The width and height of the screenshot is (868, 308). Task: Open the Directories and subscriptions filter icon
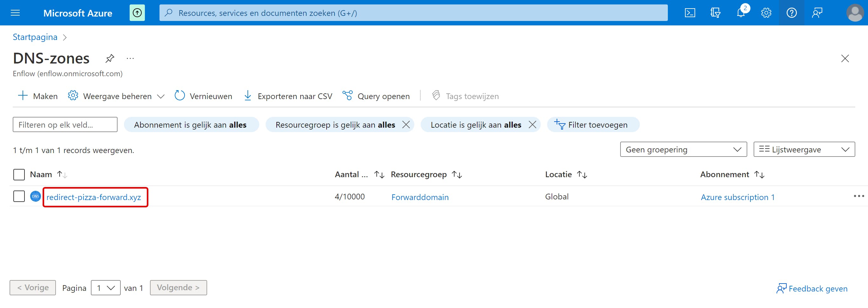click(715, 13)
